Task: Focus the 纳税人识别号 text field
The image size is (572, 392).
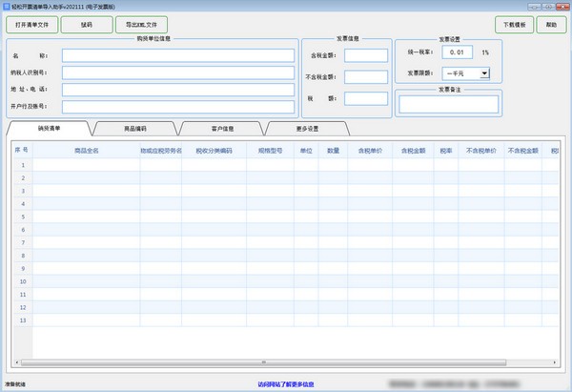Action: pos(178,72)
